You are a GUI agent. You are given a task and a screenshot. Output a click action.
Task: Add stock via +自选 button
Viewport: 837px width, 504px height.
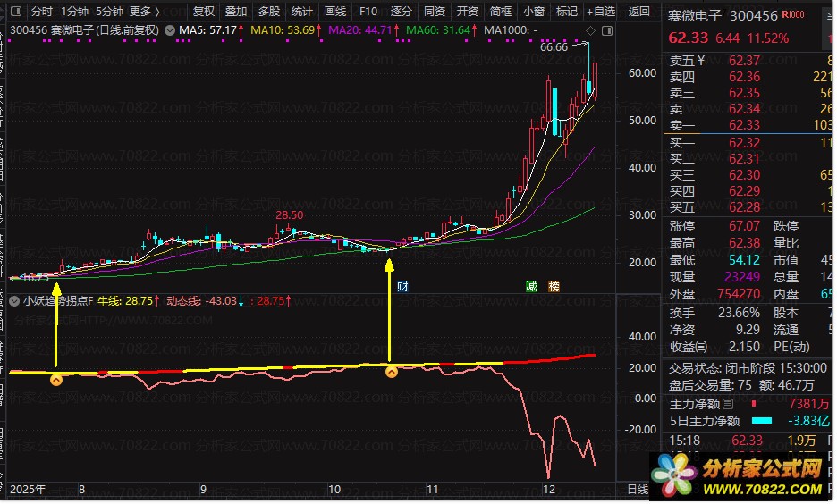601,11
